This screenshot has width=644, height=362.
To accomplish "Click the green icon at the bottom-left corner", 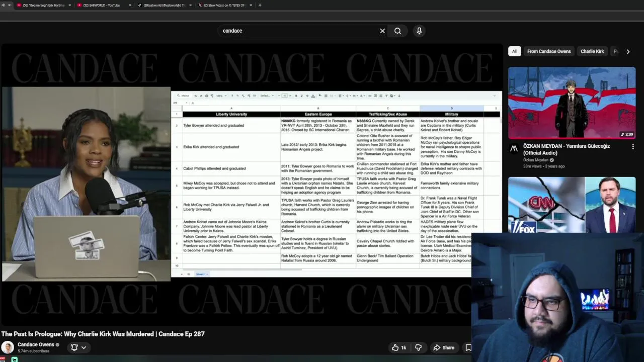I will (x=15, y=359).
